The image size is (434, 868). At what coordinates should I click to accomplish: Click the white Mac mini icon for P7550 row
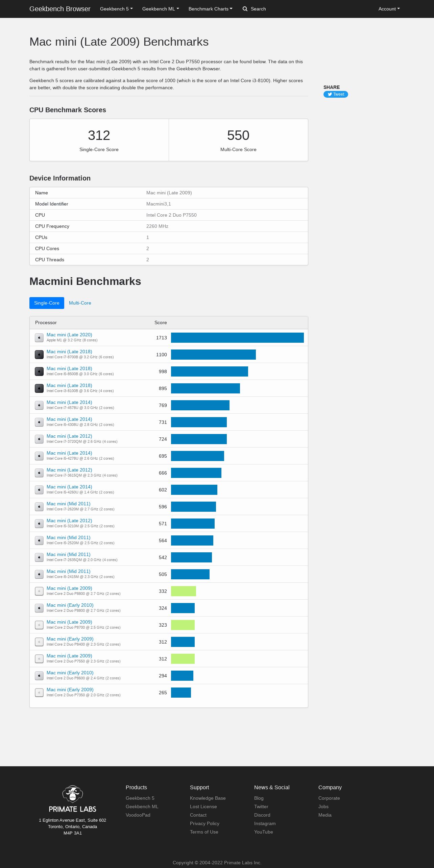(x=39, y=659)
